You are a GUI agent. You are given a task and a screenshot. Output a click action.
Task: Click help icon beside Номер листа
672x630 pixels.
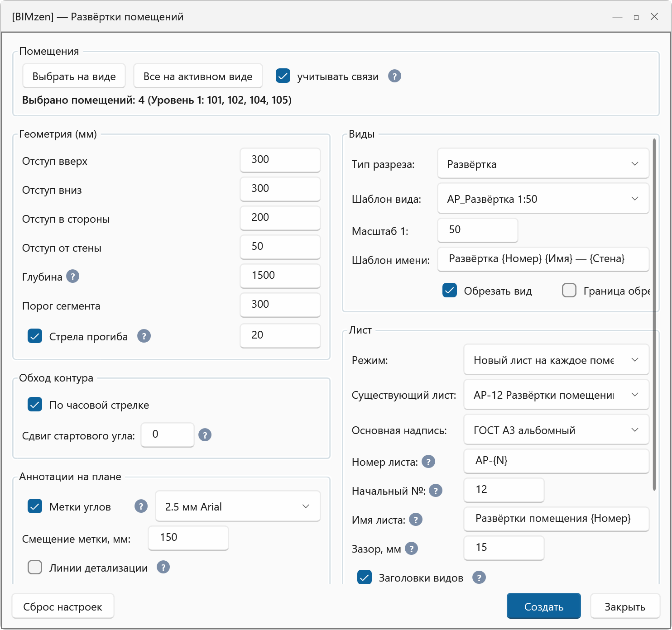point(428,462)
